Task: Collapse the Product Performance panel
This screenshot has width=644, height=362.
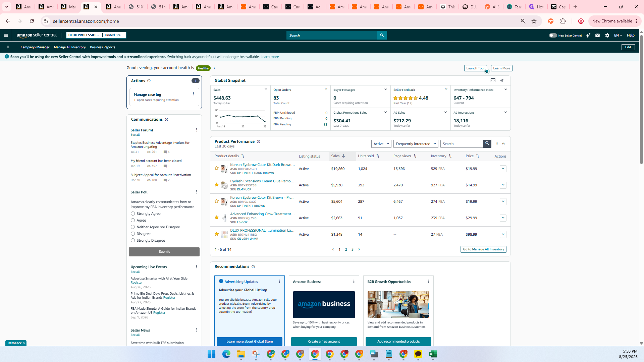Action: click(x=503, y=144)
